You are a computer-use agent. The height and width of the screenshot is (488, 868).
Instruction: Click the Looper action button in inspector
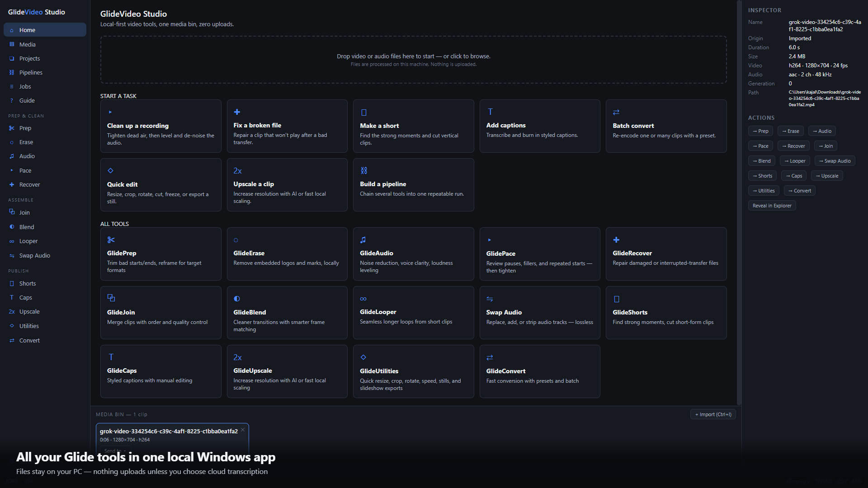click(795, 161)
